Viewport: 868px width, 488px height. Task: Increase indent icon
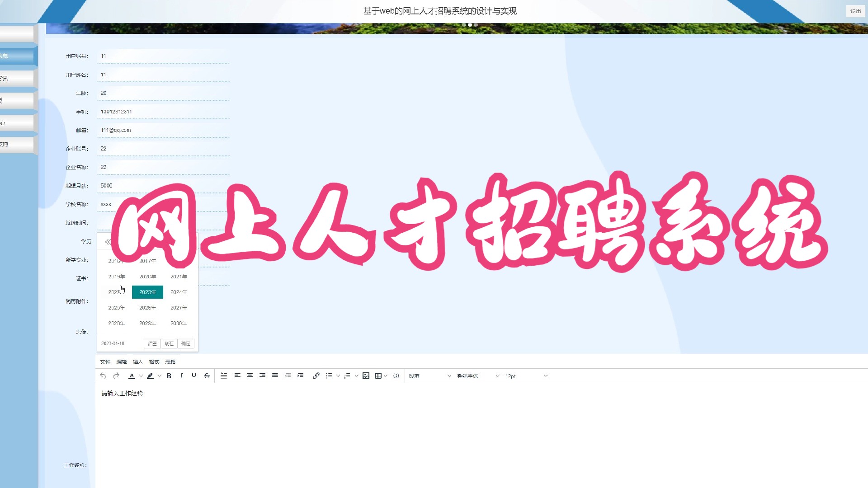point(300,375)
